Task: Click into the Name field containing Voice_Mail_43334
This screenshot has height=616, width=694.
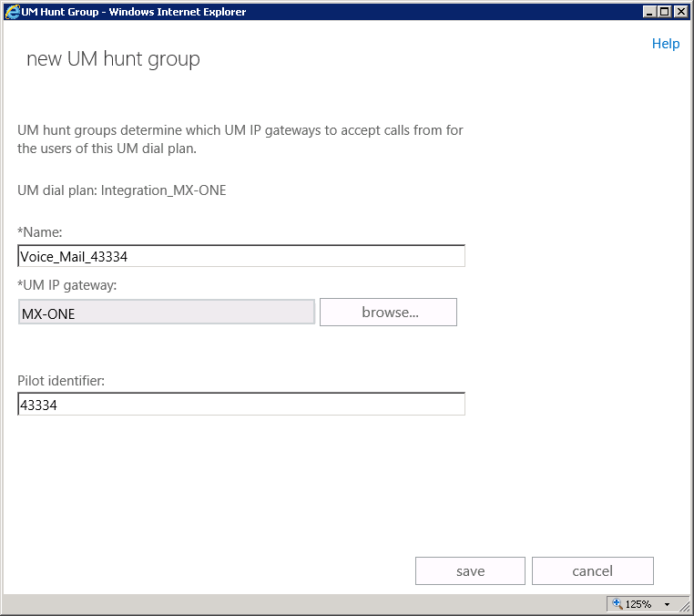Action: [240, 256]
